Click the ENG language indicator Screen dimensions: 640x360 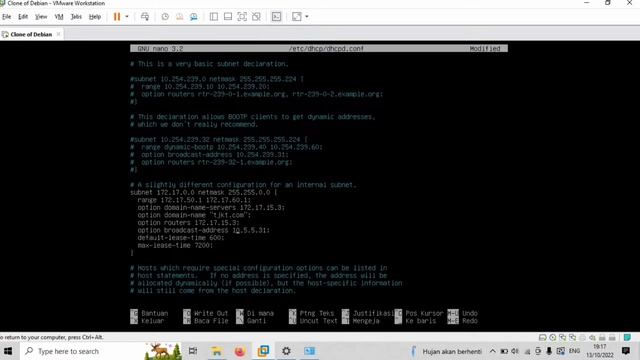(x=574, y=351)
